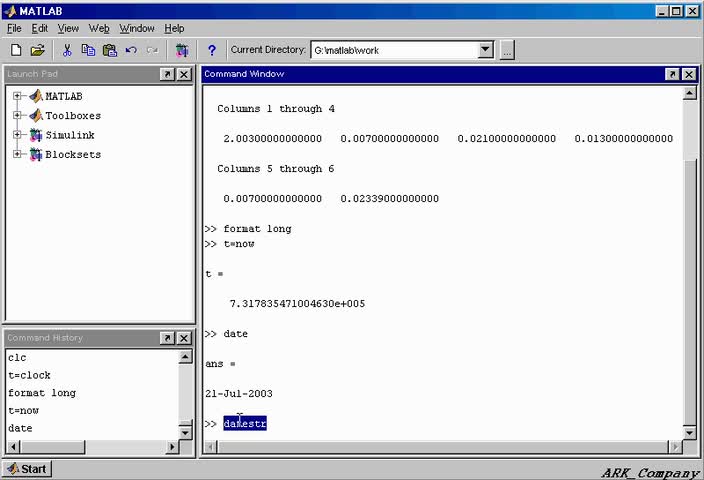Image resolution: width=704 pixels, height=480 pixels.
Task: Click the Blocksets icon in Launch Pad
Action: click(36, 154)
